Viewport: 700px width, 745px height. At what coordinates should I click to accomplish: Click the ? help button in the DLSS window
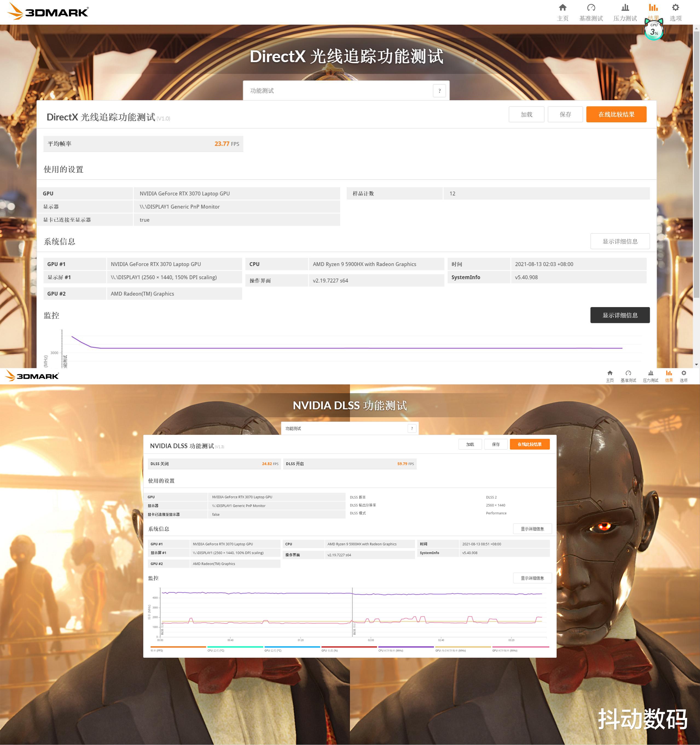click(412, 428)
